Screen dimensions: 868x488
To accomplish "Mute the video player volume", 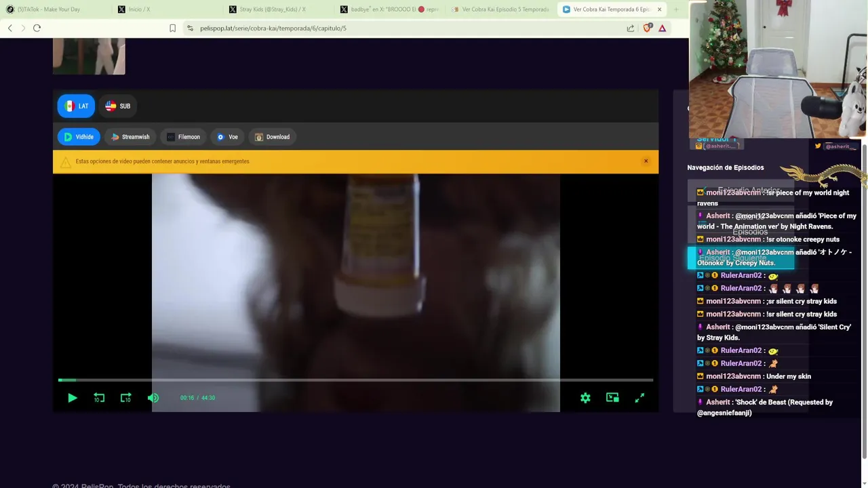I will click(153, 398).
